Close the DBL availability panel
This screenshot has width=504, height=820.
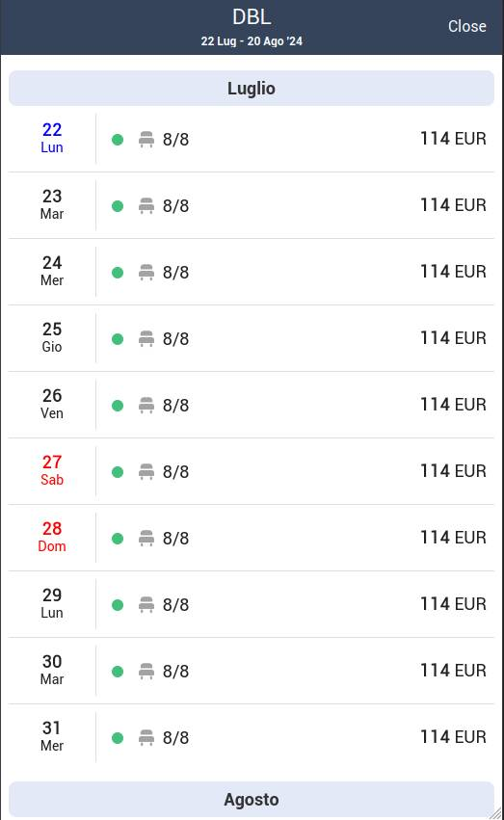tap(466, 26)
